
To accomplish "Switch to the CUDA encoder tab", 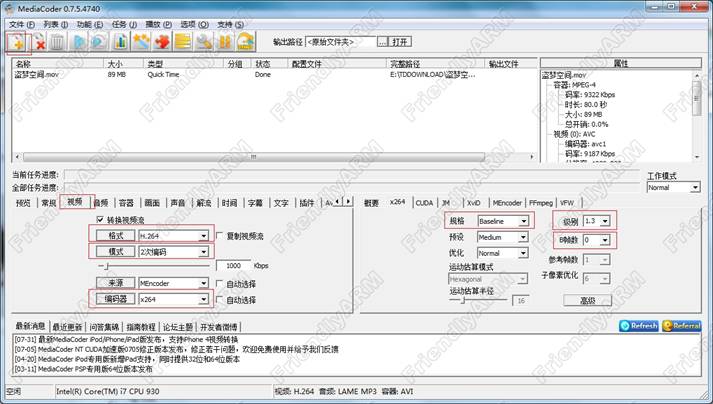I will (424, 203).
